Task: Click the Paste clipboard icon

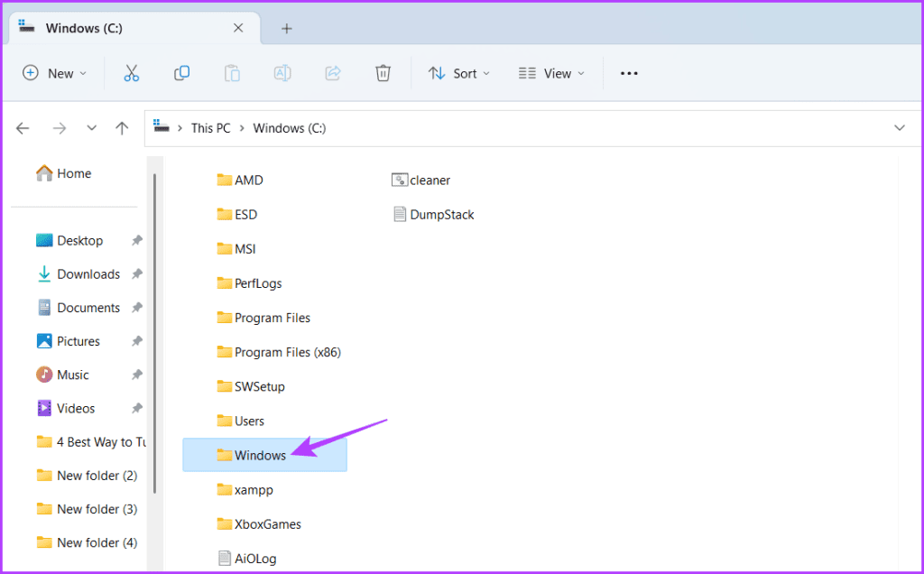Action: (232, 73)
